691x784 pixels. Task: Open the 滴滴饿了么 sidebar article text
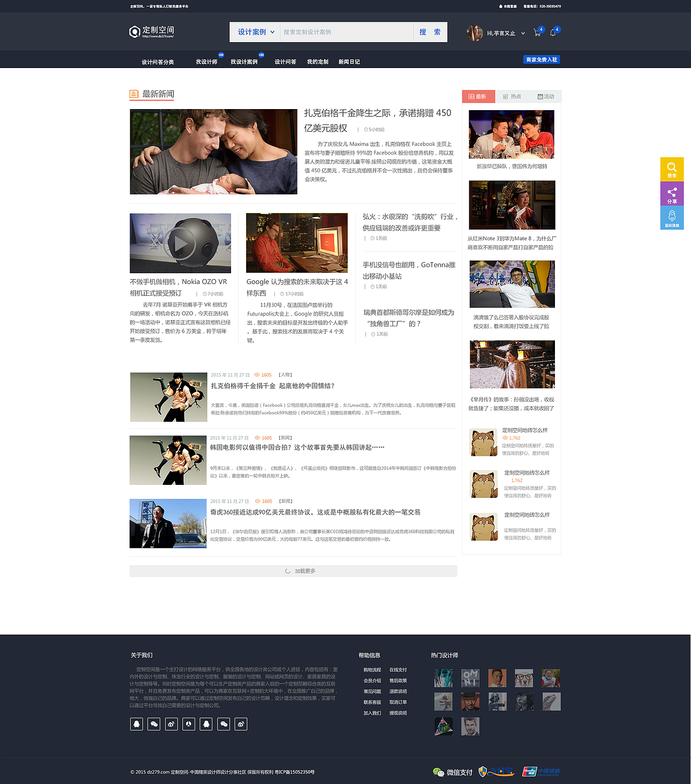(x=511, y=322)
